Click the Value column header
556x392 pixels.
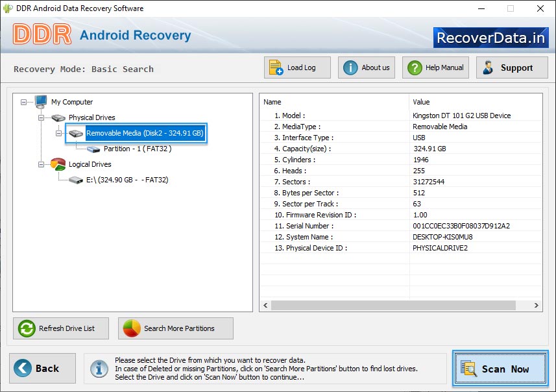click(x=476, y=102)
